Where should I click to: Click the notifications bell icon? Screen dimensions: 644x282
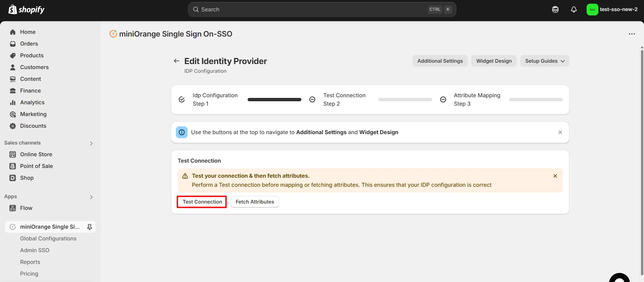(574, 9)
